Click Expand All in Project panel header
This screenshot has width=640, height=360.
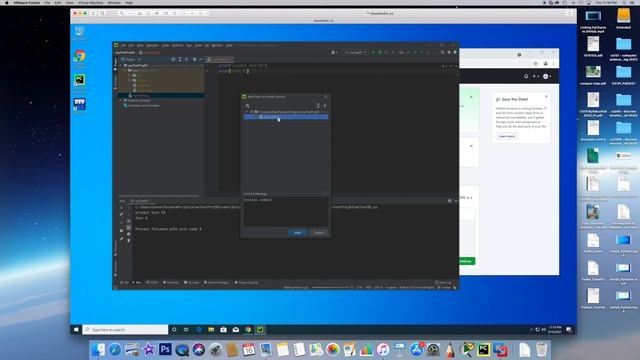point(180,60)
